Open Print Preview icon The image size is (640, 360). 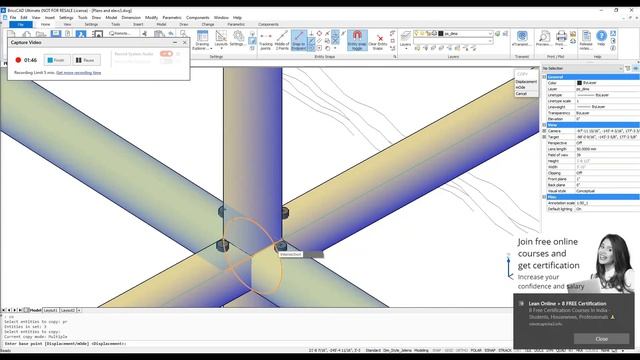(544, 38)
